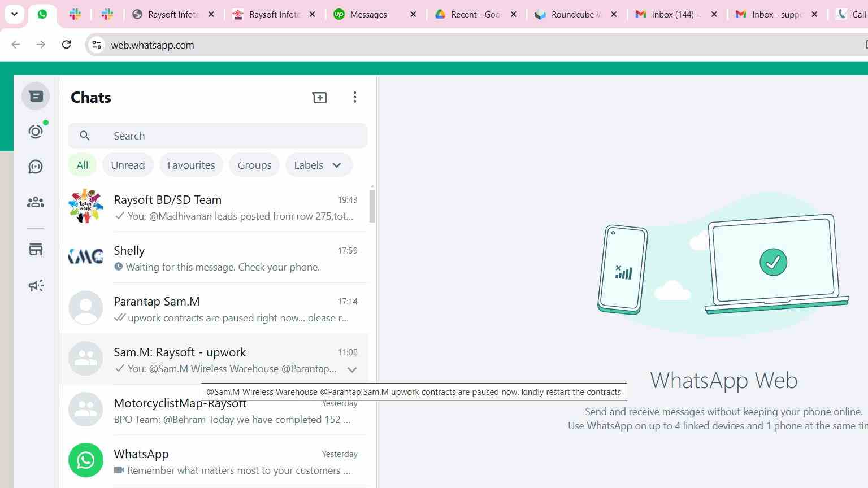Viewport: 868px width, 488px height.
Task: Select the All chats filter
Action: (83, 165)
